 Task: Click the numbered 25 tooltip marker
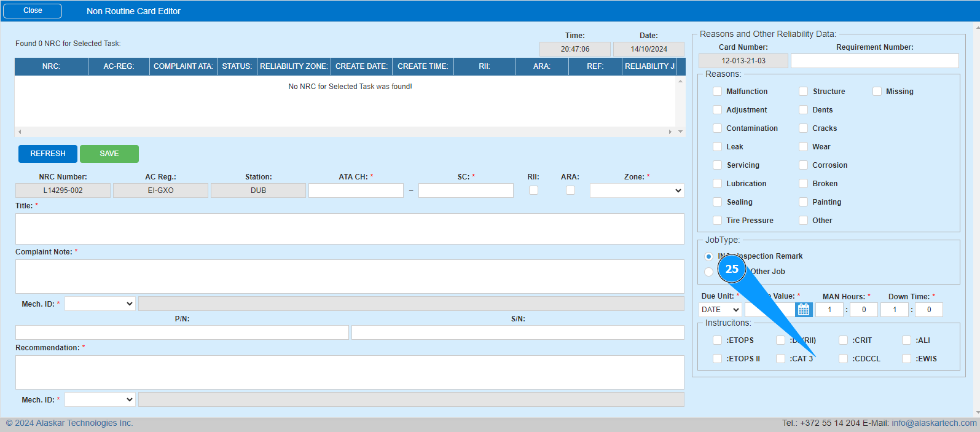pos(732,269)
